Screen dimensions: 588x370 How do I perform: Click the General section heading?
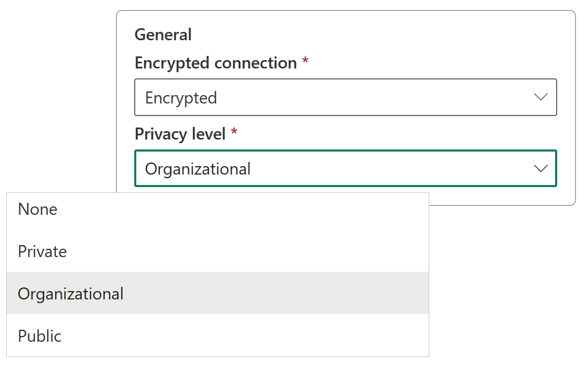[x=163, y=34]
